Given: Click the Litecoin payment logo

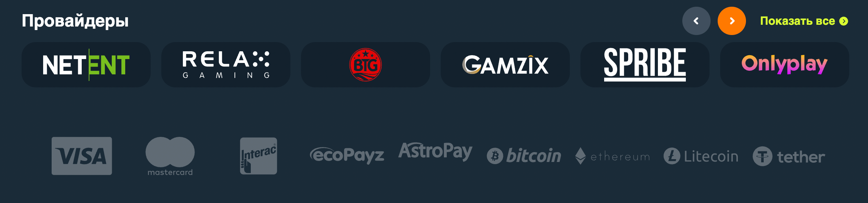Looking at the screenshot, I should [701, 156].
